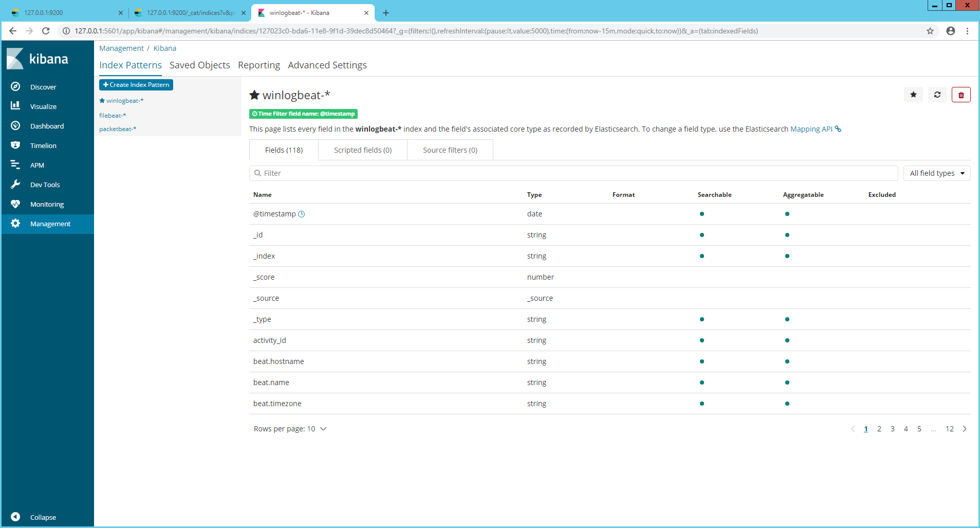Screen dimensions: 980x528
Task: Click the browser page reload icon
Action: click(46, 31)
